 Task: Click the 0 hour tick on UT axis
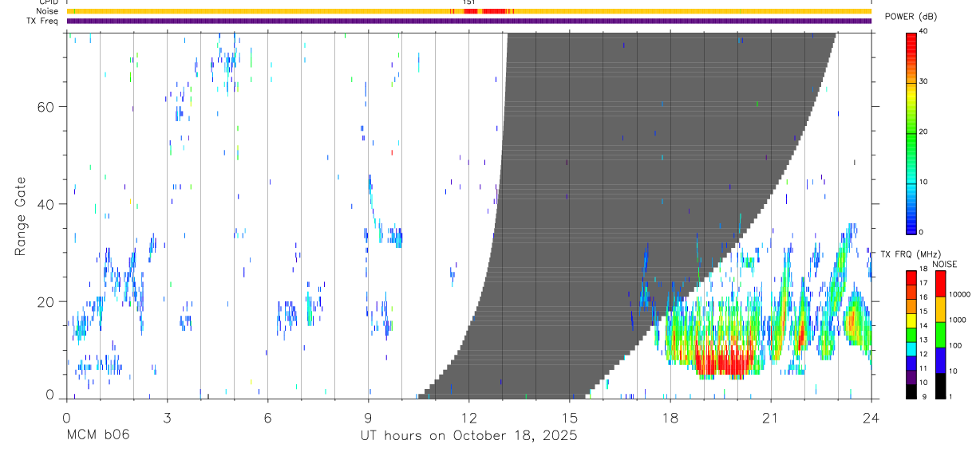point(66,418)
